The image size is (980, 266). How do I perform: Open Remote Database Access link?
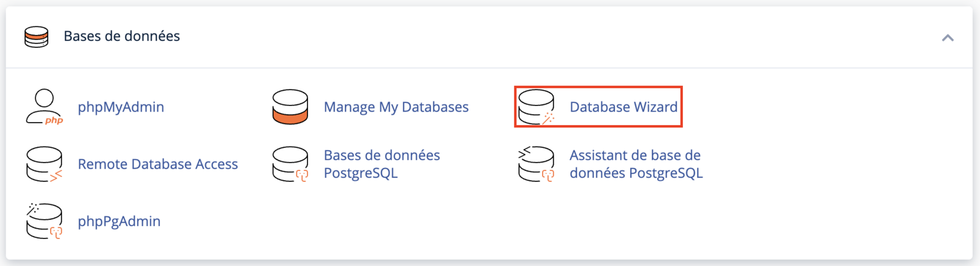pos(157,164)
